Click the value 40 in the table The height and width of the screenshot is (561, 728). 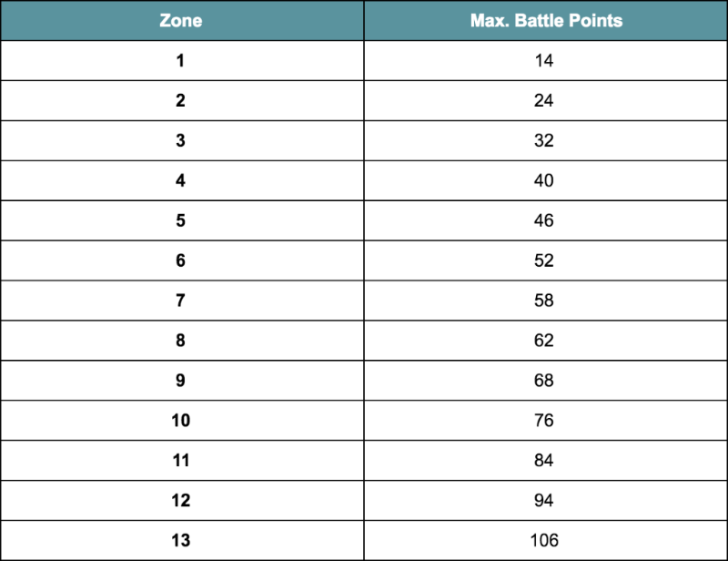[543, 180]
